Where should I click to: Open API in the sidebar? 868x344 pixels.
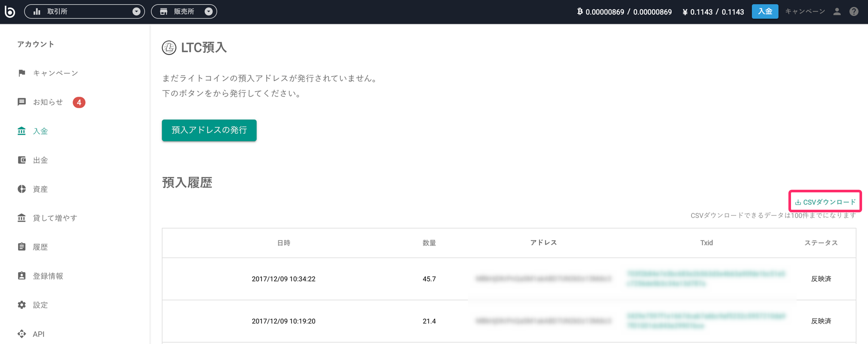click(x=38, y=334)
